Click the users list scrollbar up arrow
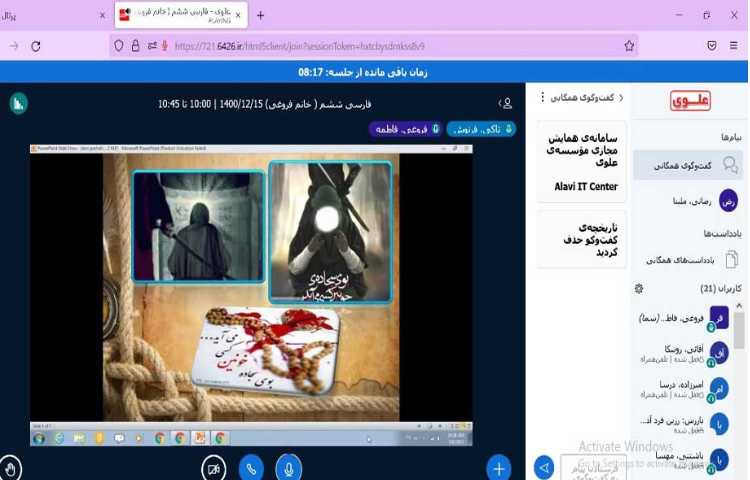The image size is (750, 480). point(739,305)
